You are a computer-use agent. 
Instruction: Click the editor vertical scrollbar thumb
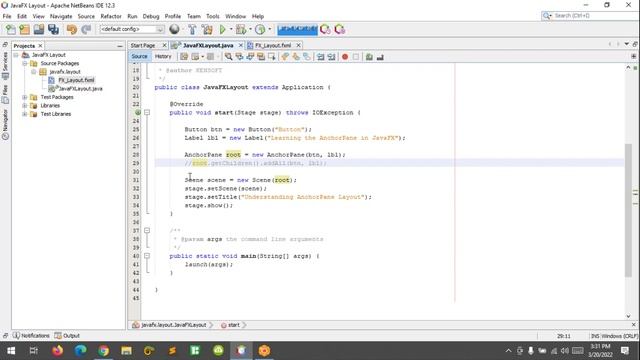(x=628, y=210)
